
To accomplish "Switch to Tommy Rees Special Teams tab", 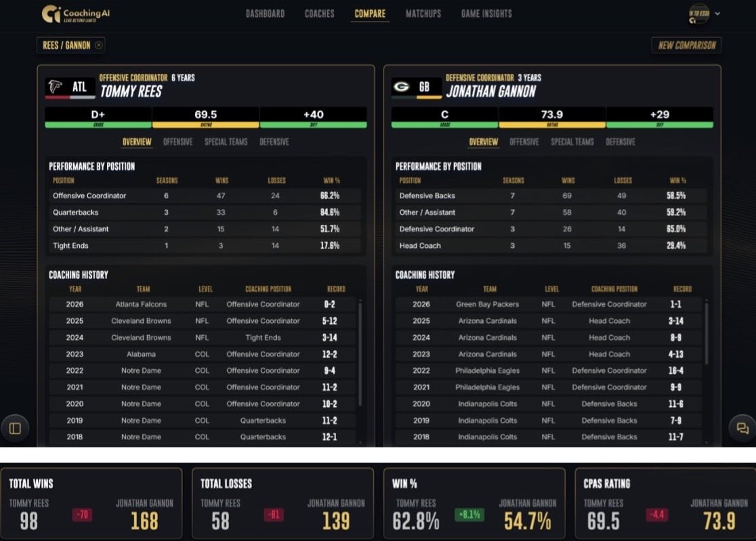I will (226, 142).
